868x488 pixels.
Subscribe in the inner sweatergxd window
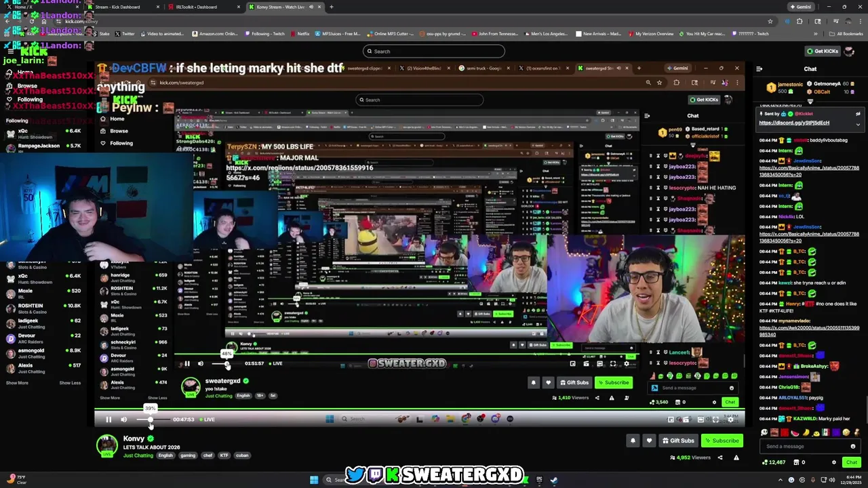pos(614,383)
